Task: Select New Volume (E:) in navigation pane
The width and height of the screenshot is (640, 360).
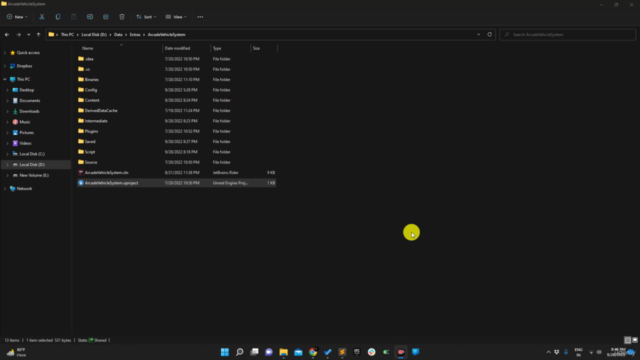Action: (x=33, y=175)
